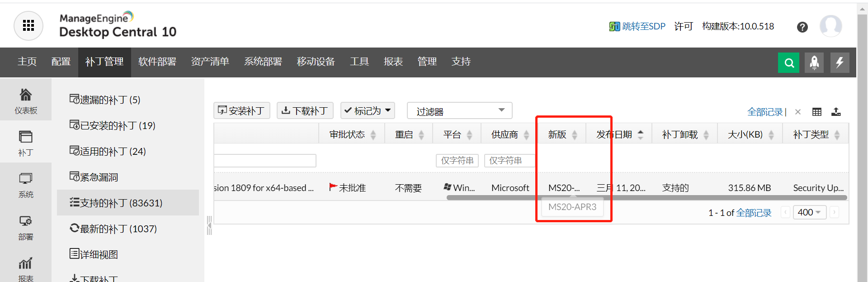The height and width of the screenshot is (282, 868).
Task: Click the export upload icon
Action: click(x=836, y=112)
